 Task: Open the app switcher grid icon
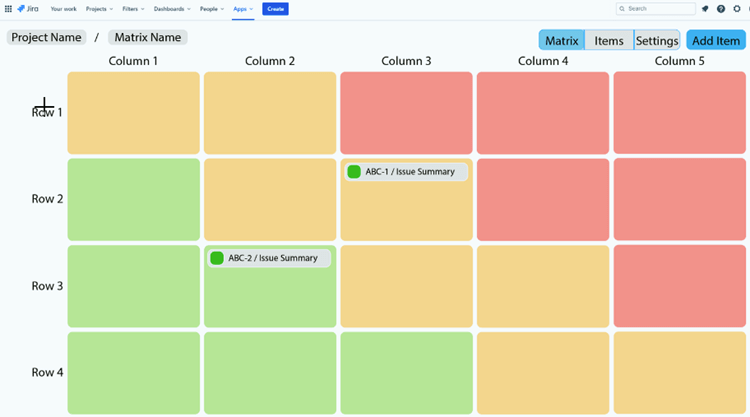8,9
